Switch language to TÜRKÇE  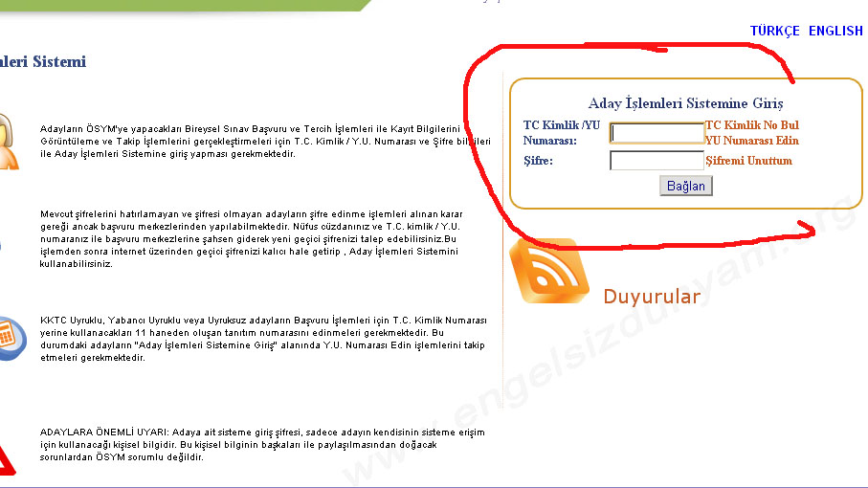[774, 31]
